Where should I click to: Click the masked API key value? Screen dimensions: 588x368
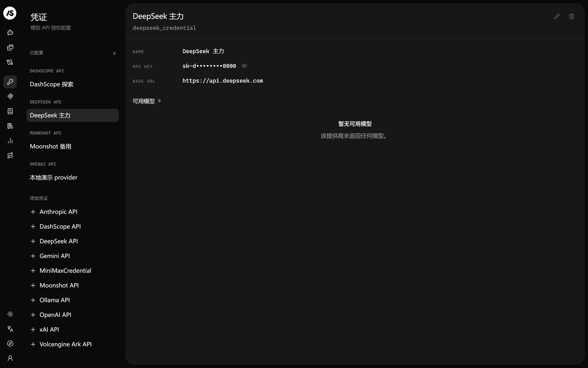tap(209, 66)
